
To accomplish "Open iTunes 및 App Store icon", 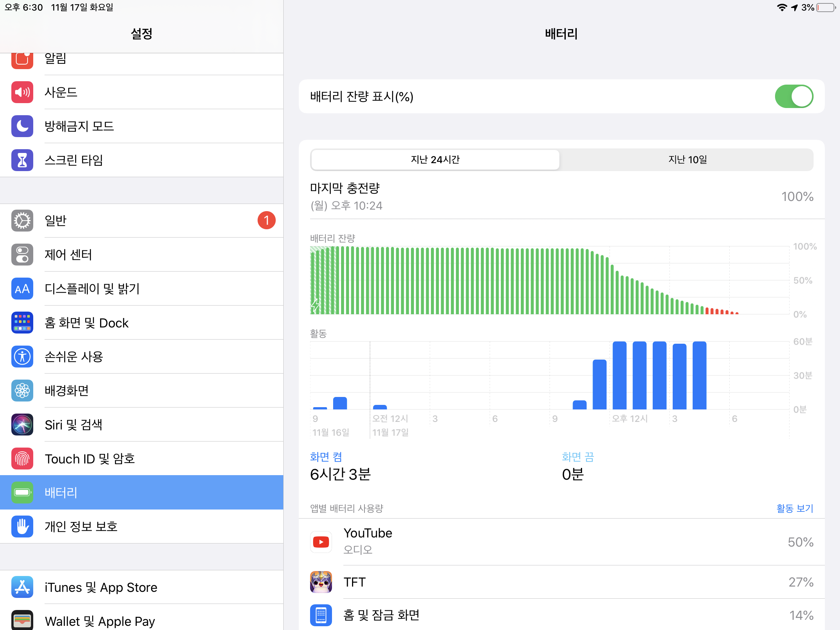I will 22,587.
